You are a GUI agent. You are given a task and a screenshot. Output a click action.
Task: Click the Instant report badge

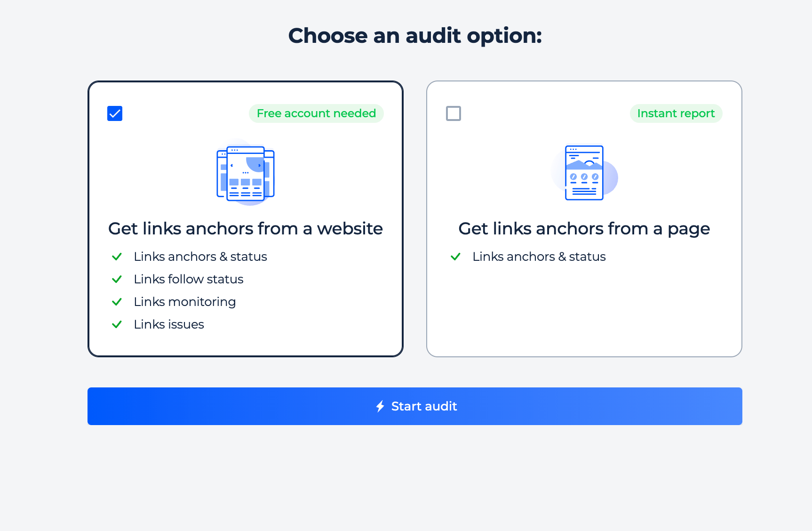pyautogui.click(x=676, y=113)
